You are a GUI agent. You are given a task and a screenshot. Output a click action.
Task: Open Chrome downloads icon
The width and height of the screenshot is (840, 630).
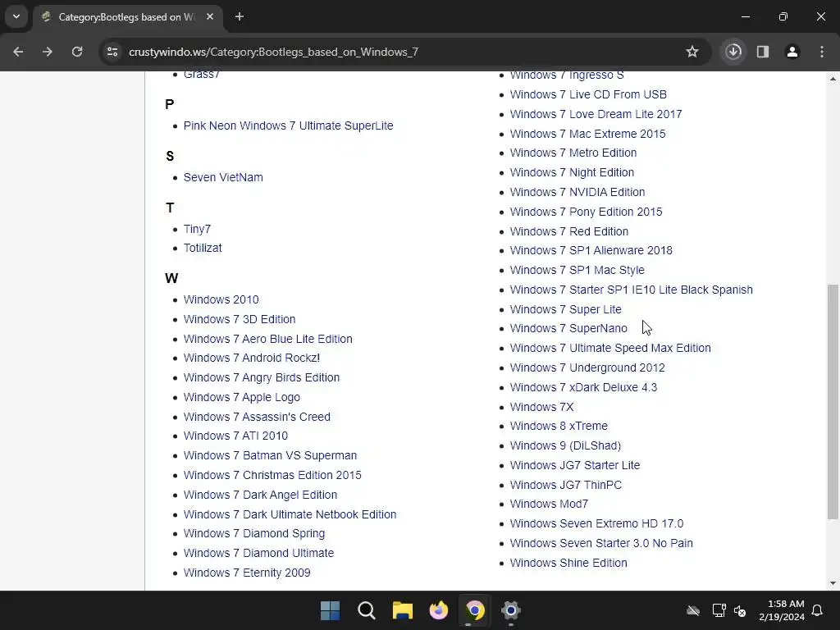point(733,52)
